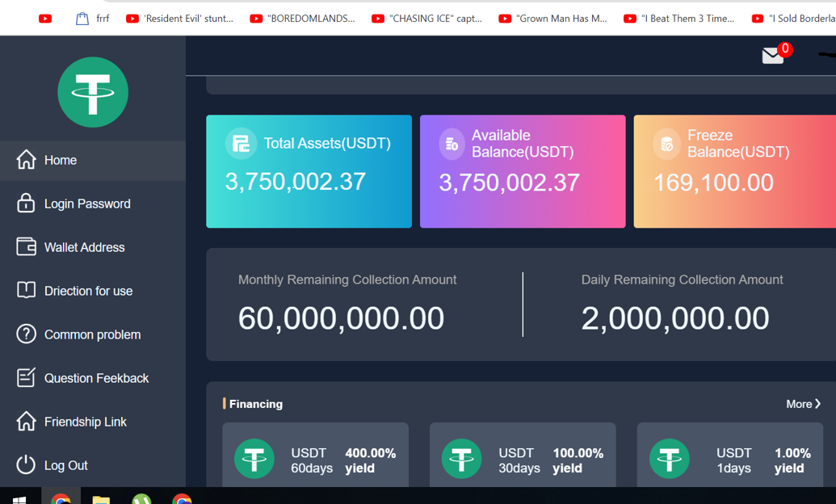Go to Home in the sidebar
The width and height of the screenshot is (836, 504).
tap(61, 160)
